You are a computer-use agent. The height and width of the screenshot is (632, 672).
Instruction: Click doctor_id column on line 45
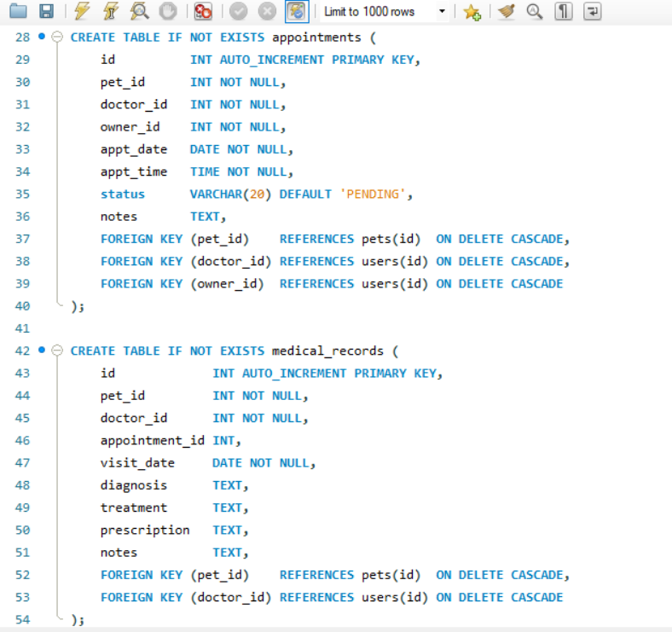(134, 418)
